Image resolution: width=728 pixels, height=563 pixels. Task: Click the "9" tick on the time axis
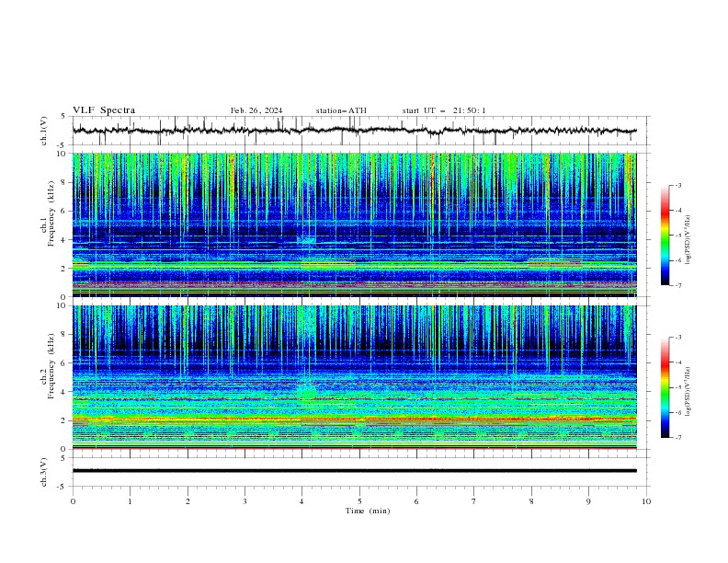(588, 501)
